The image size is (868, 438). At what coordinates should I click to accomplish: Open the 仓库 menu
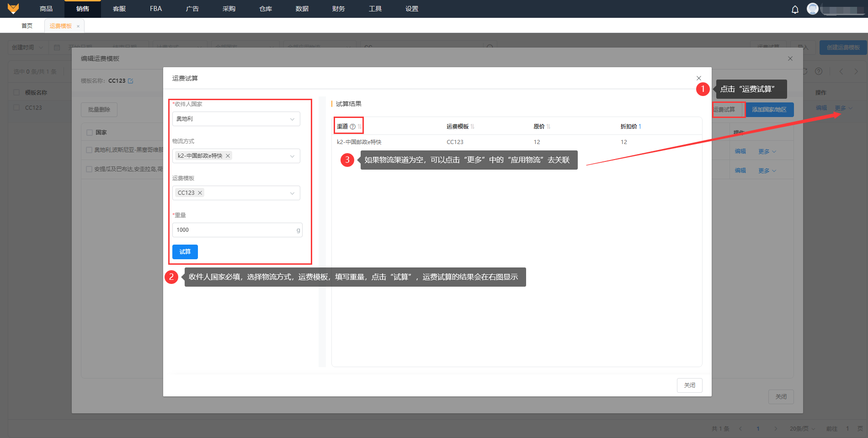pos(266,9)
